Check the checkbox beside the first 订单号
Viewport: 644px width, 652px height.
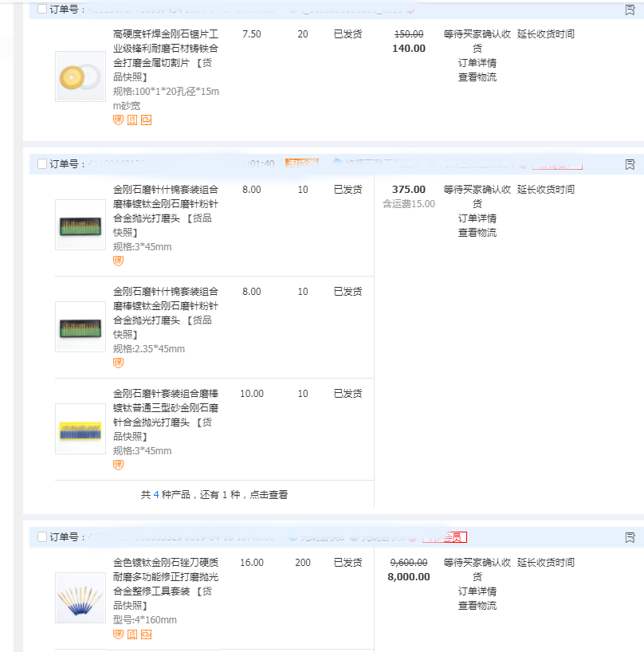(41, 6)
